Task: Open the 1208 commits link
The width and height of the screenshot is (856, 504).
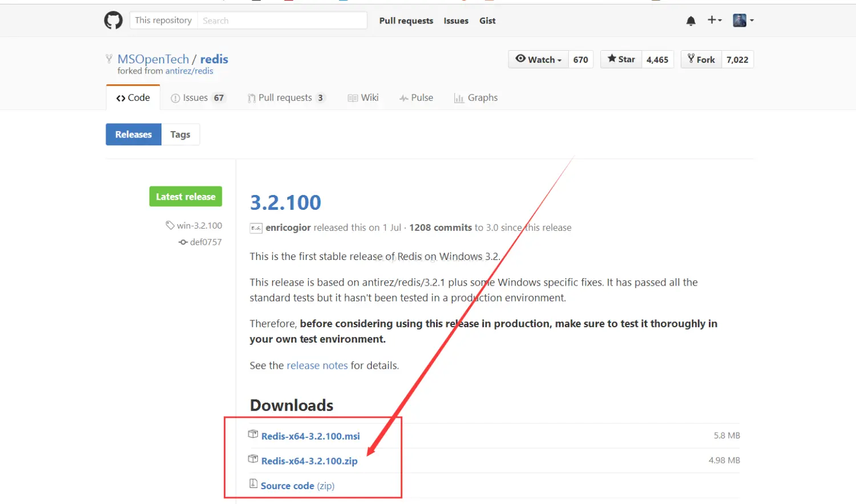Action: pos(441,227)
